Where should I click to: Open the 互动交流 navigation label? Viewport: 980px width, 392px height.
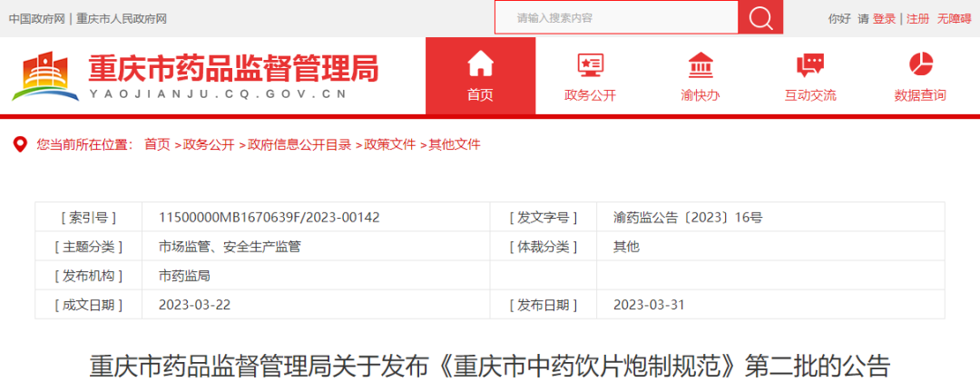810,95
